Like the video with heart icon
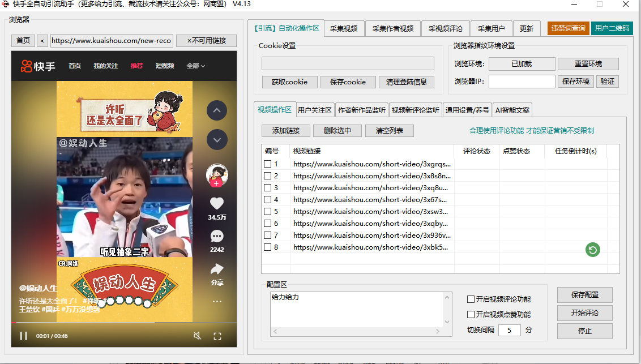This screenshot has height=364, width=641. [x=217, y=203]
